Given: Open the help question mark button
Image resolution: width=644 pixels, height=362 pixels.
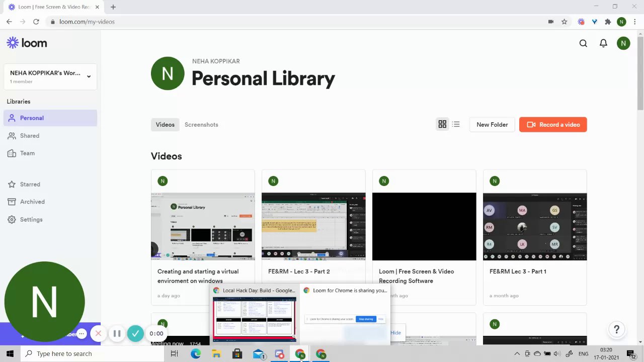Looking at the screenshot, I should [616, 329].
